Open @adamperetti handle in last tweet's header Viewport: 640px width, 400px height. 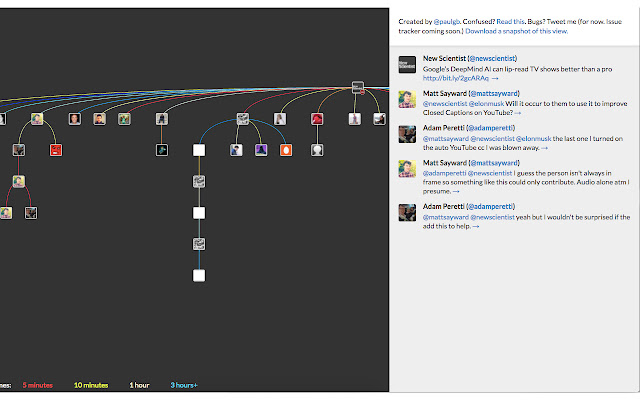pyautogui.click(x=491, y=207)
